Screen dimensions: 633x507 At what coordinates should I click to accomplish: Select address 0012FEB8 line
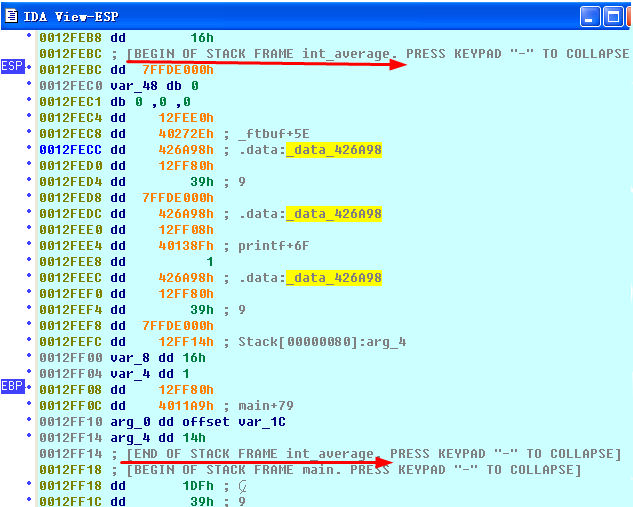pyautogui.click(x=126, y=38)
